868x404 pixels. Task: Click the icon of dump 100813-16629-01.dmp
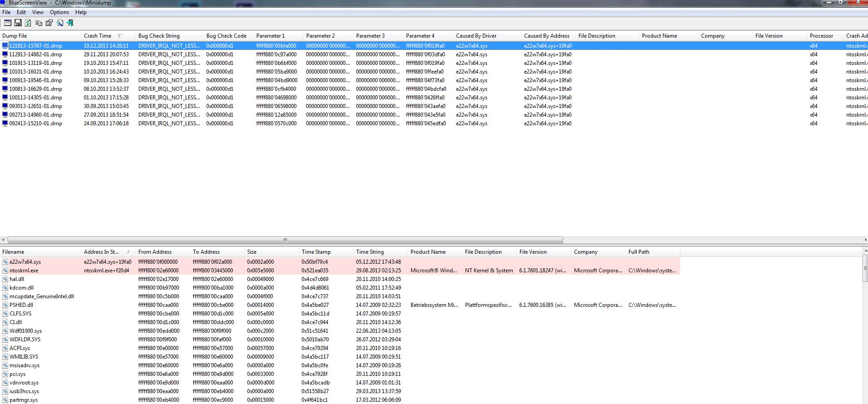point(5,89)
